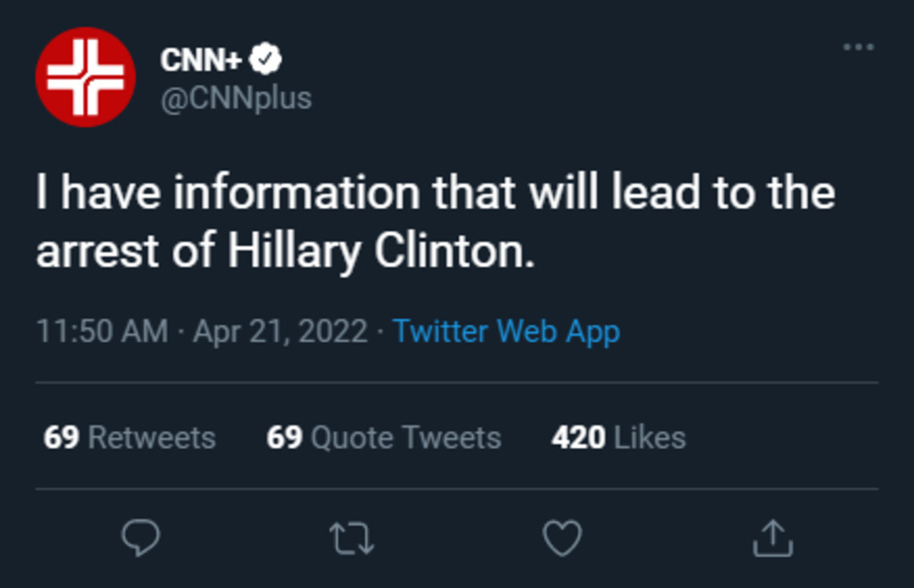914x588 pixels.
Task: Open the CNN+ display name profile link
Action: point(201,60)
